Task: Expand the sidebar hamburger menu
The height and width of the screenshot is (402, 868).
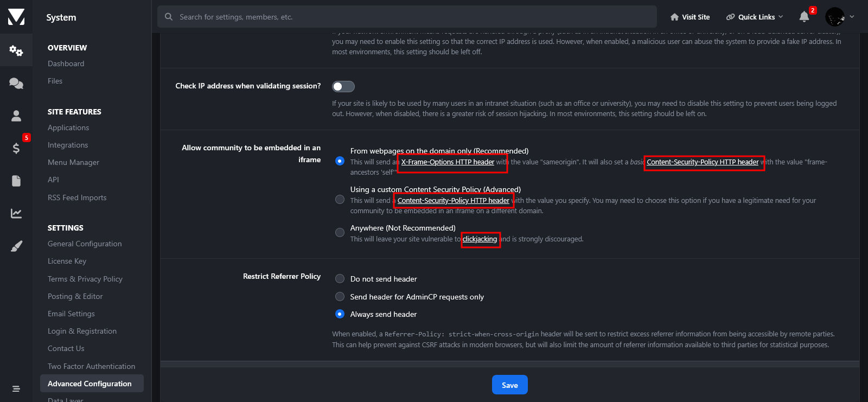Action: [16, 388]
